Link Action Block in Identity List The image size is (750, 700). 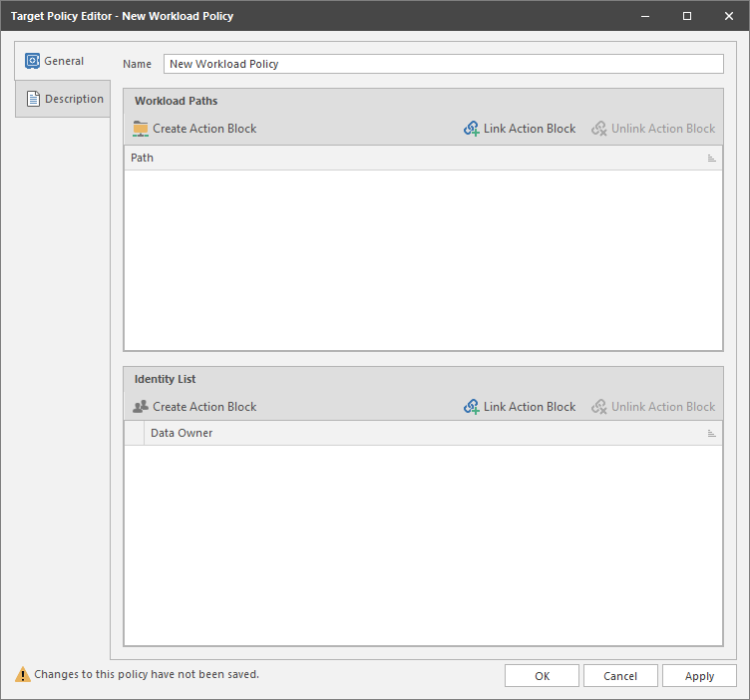(x=520, y=407)
